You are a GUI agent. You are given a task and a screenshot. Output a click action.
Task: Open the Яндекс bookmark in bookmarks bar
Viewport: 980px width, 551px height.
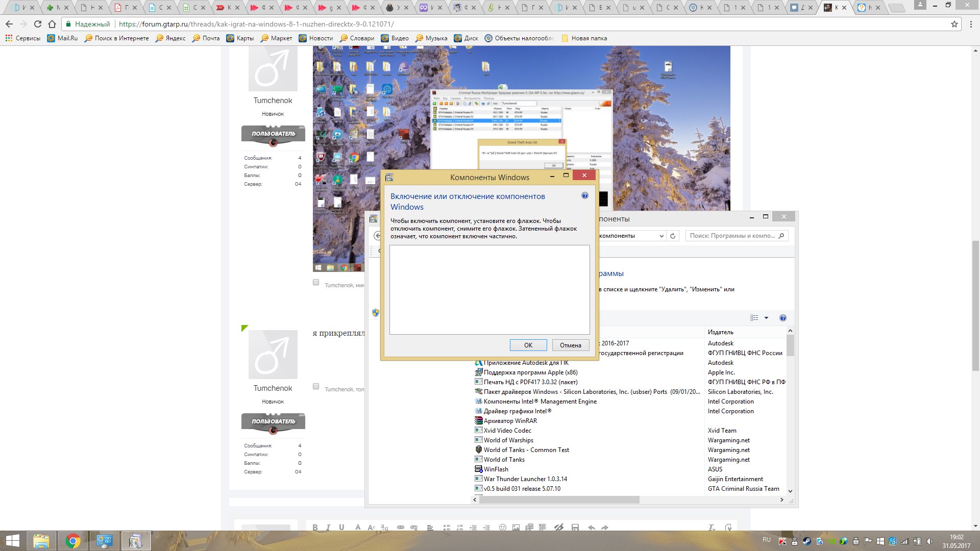pyautogui.click(x=170, y=38)
